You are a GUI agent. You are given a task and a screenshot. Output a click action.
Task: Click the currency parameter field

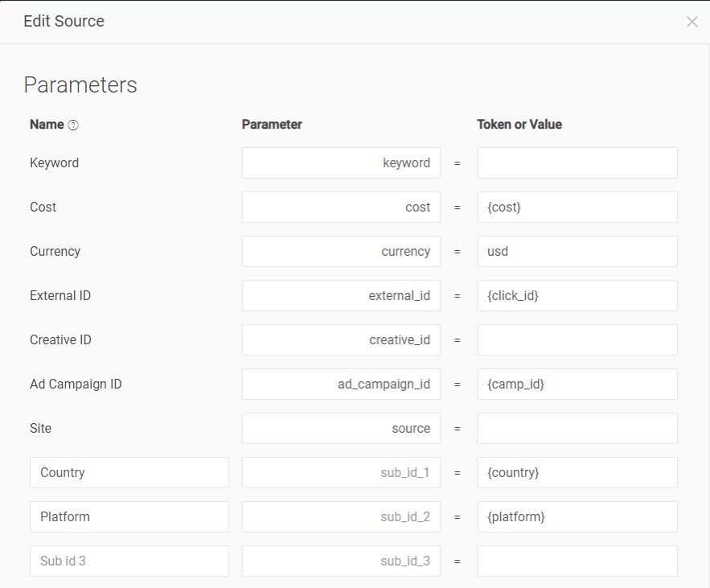[x=341, y=251]
